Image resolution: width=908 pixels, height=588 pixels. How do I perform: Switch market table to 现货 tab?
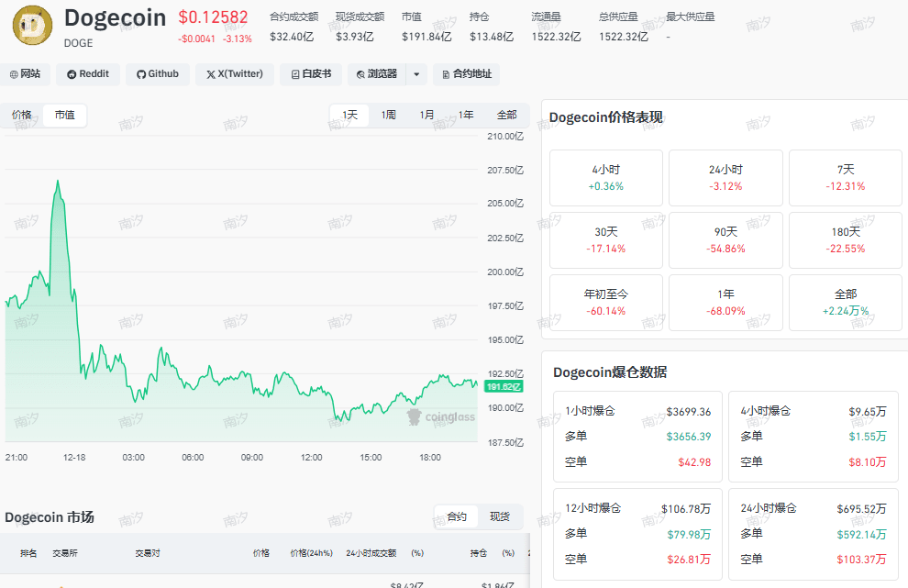(500, 516)
